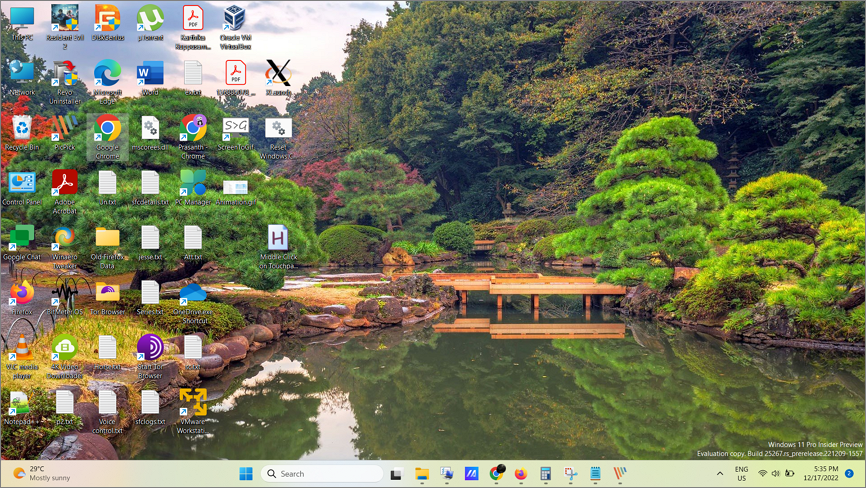This screenshot has width=866, height=488.
Task: Select the Word desktop shortcut
Action: pos(150,78)
